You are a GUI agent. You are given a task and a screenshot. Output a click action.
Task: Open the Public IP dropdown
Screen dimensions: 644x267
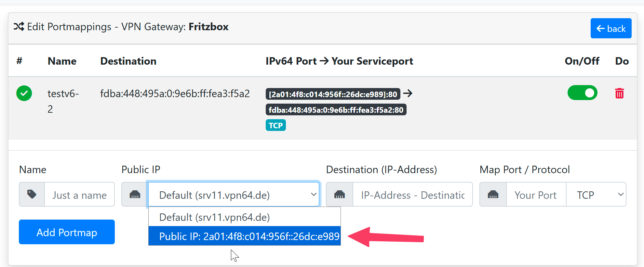[x=234, y=195]
